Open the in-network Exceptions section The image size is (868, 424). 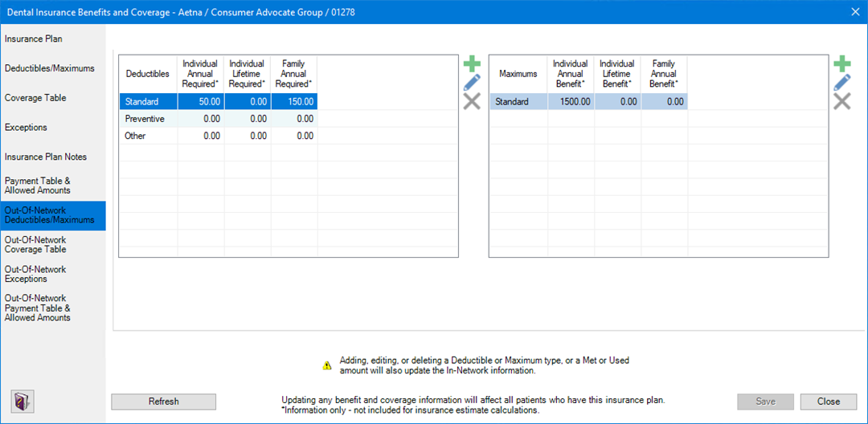(52, 127)
